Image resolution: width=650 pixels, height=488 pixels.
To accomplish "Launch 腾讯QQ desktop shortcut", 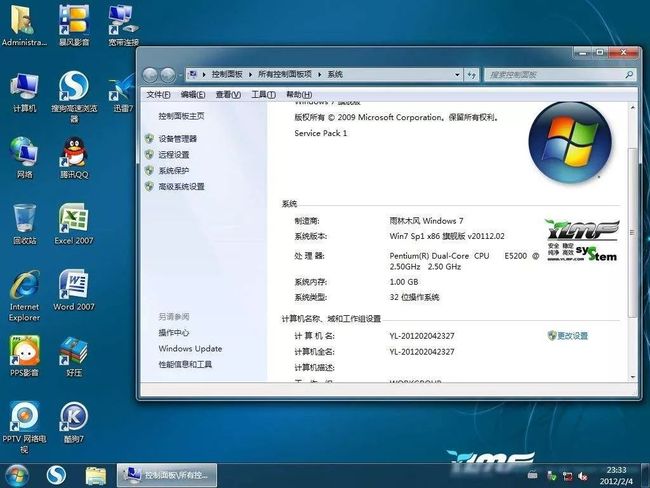I will [74, 158].
